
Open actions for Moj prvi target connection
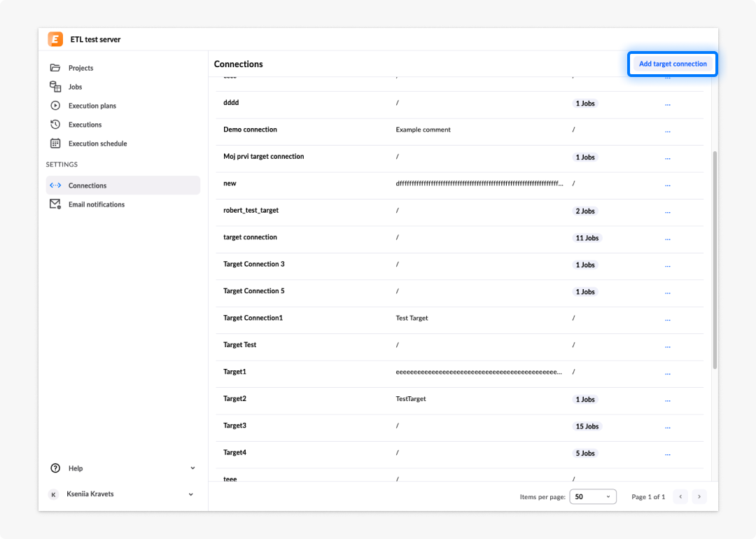667,158
